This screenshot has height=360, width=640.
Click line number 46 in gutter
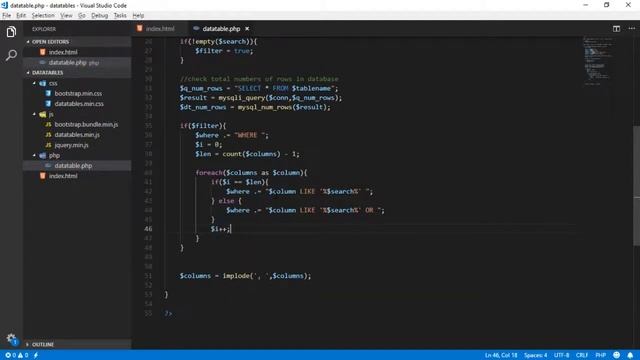148,229
